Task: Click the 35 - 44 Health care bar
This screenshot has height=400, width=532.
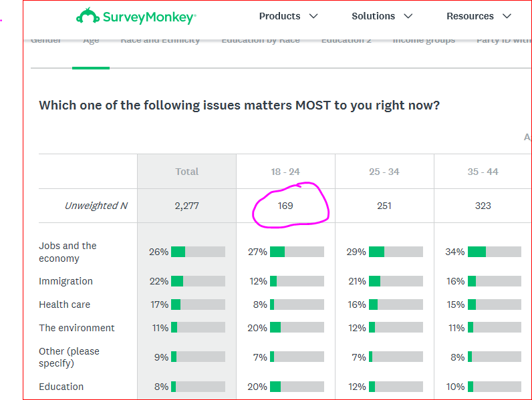Action: pyautogui.click(x=495, y=305)
